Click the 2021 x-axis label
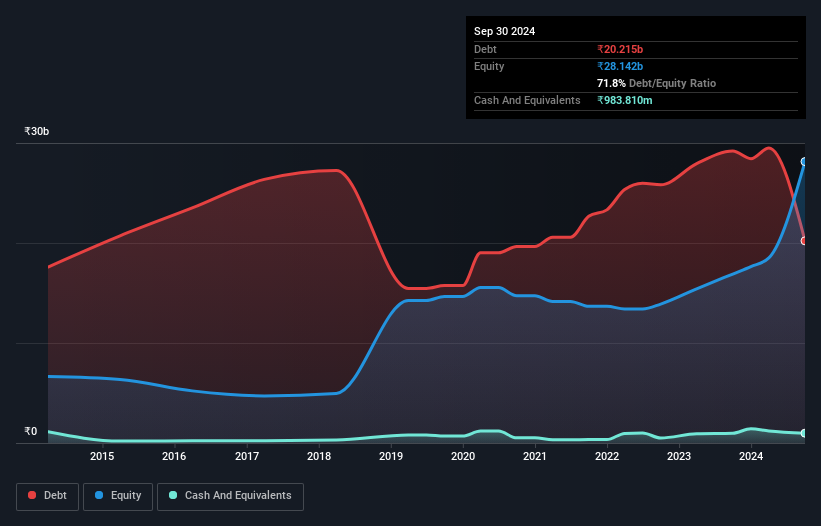Viewport: 821px width, 526px height. pos(535,456)
